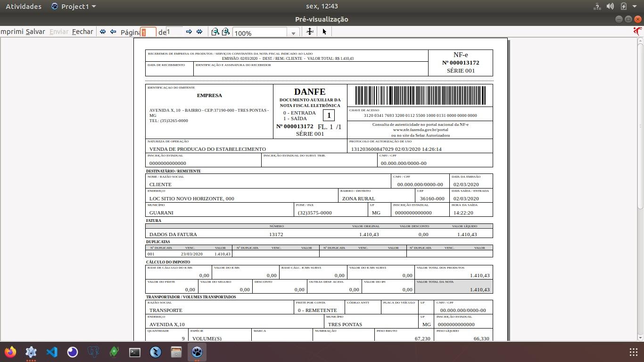Image resolution: width=644 pixels, height=362 pixels.
Task: Show applications grid button
Action: tap(634, 352)
